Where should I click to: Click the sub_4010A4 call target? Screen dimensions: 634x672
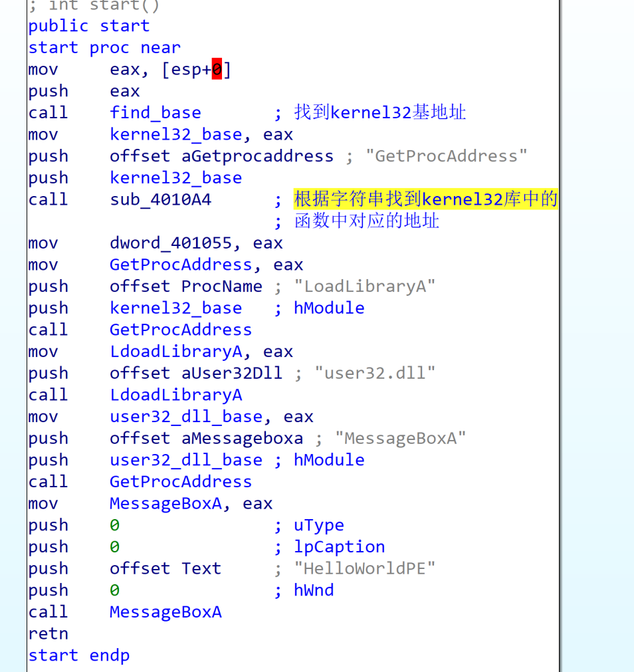tap(161, 199)
